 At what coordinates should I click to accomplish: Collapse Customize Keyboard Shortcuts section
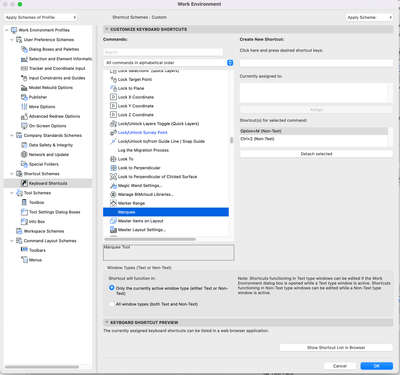[107, 29]
